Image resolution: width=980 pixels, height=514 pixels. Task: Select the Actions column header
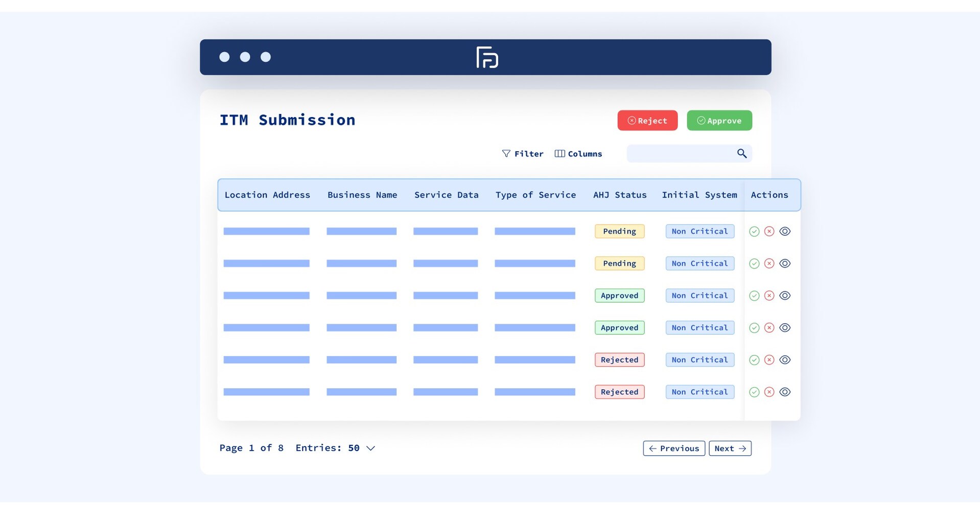pyautogui.click(x=769, y=195)
